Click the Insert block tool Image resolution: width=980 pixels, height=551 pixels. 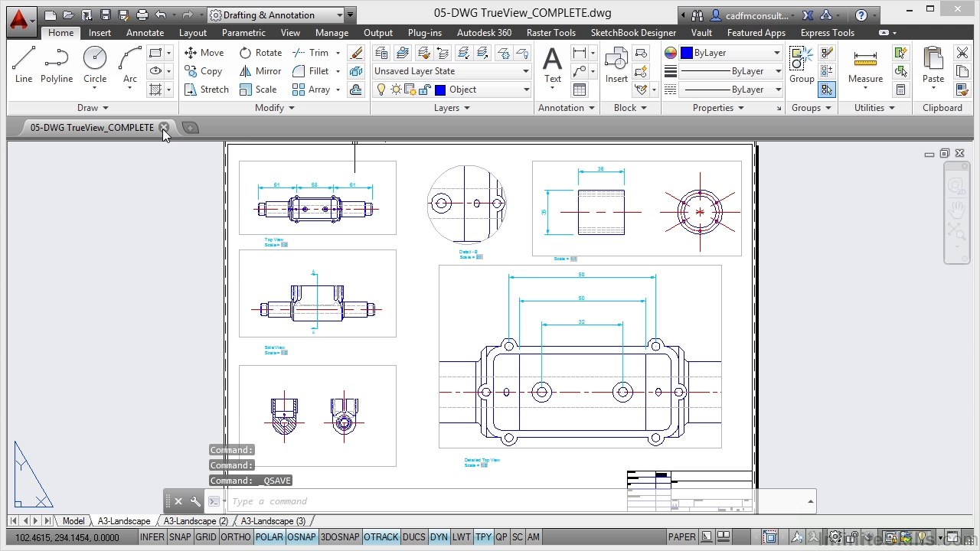click(x=616, y=64)
